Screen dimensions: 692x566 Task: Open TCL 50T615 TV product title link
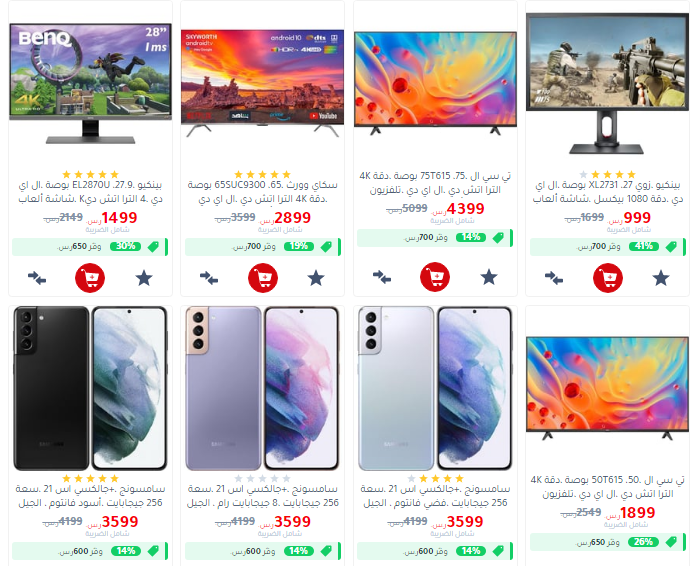click(607, 487)
